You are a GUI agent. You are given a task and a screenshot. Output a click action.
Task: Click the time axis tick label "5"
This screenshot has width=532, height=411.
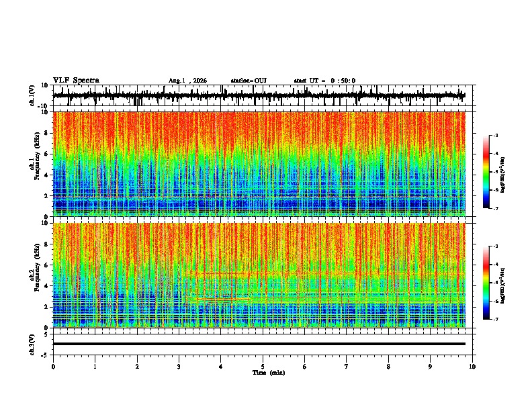point(263,367)
